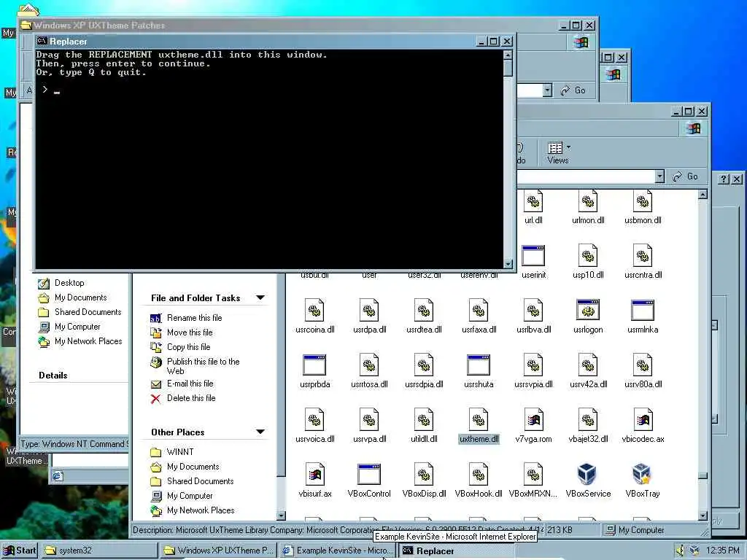Select the VBoxControl application icon
This screenshot has height=560, width=747.
(369, 475)
